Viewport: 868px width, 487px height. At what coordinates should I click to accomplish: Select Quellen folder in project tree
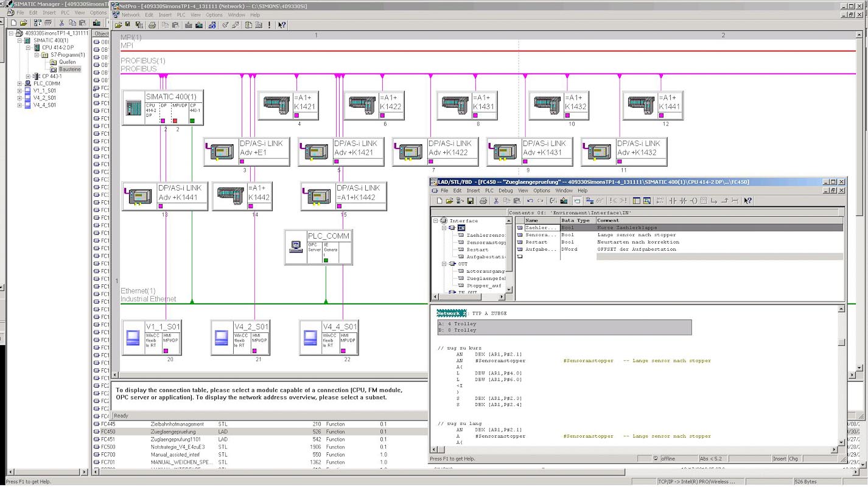[x=67, y=62]
